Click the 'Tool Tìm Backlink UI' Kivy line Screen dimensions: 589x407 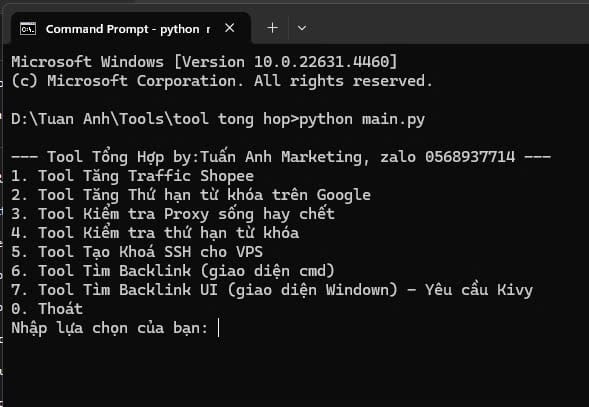(272, 290)
